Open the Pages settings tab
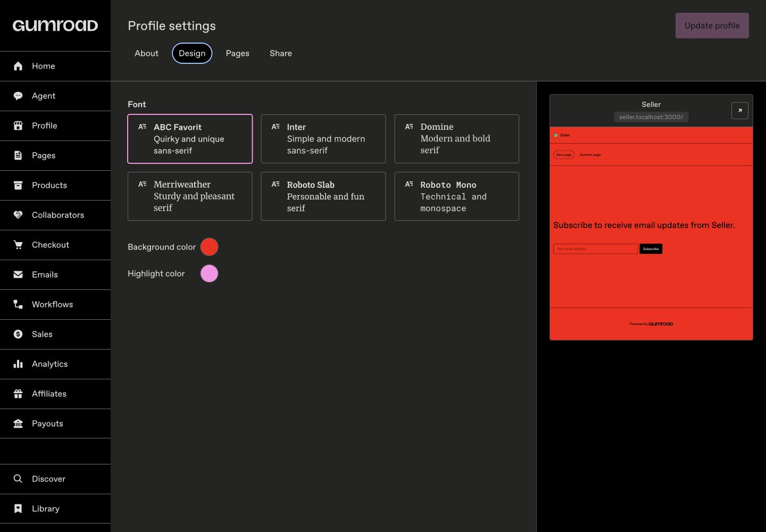Image resolution: width=766 pixels, height=532 pixels. (237, 53)
